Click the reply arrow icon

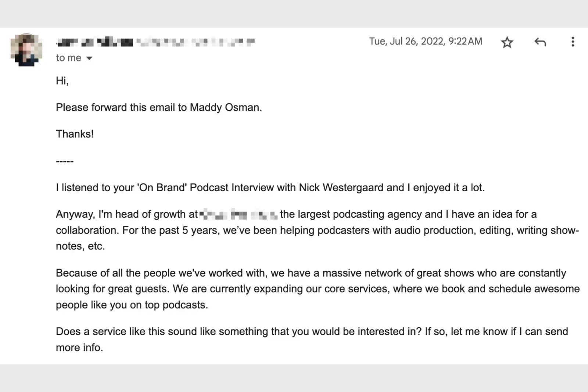tap(540, 42)
